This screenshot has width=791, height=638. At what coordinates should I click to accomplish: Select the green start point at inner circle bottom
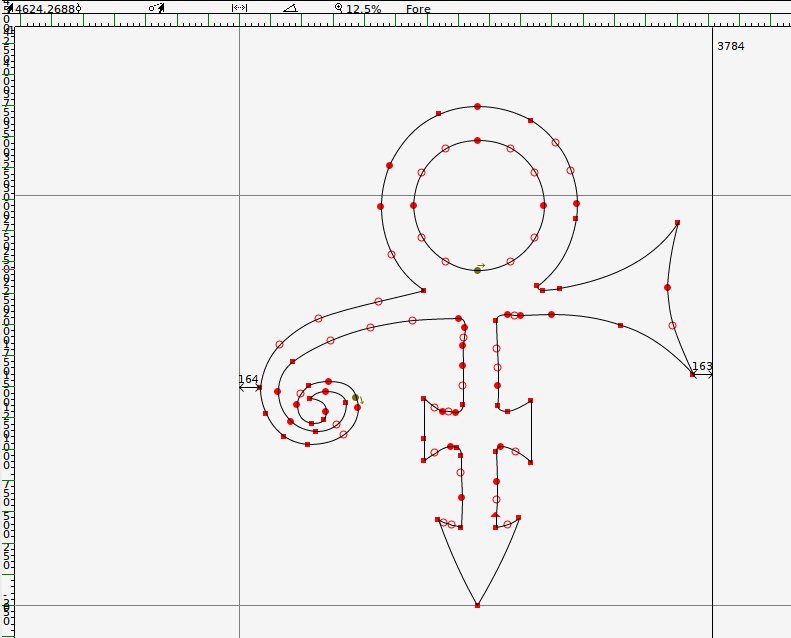tap(477, 270)
